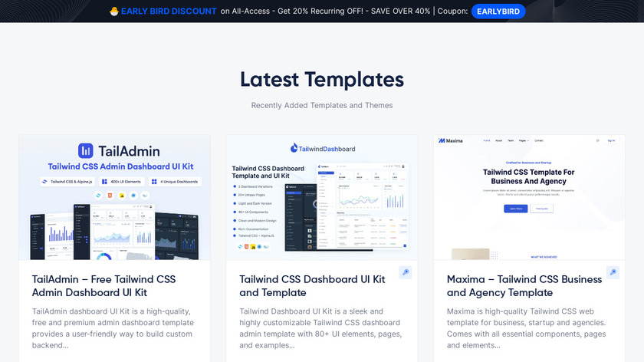Click 'Tailwind CSS Admin Dashboard UI Kit' tagline
Screen dimensions: 644x362
(121, 166)
